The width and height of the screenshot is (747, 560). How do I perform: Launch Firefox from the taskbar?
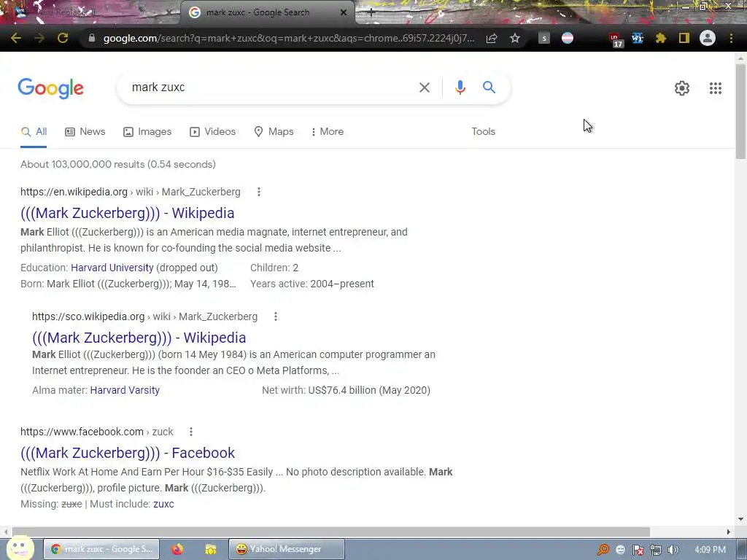pyautogui.click(x=177, y=549)
